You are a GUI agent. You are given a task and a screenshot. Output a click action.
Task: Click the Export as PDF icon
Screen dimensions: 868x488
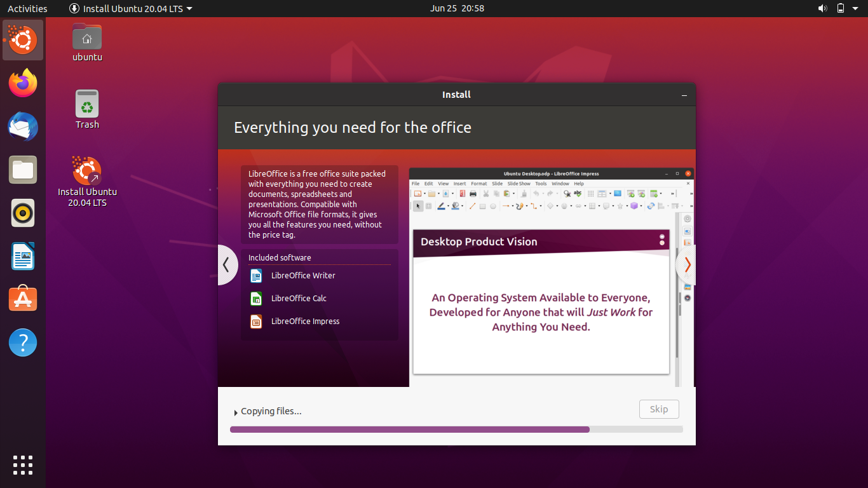point(461,193)
